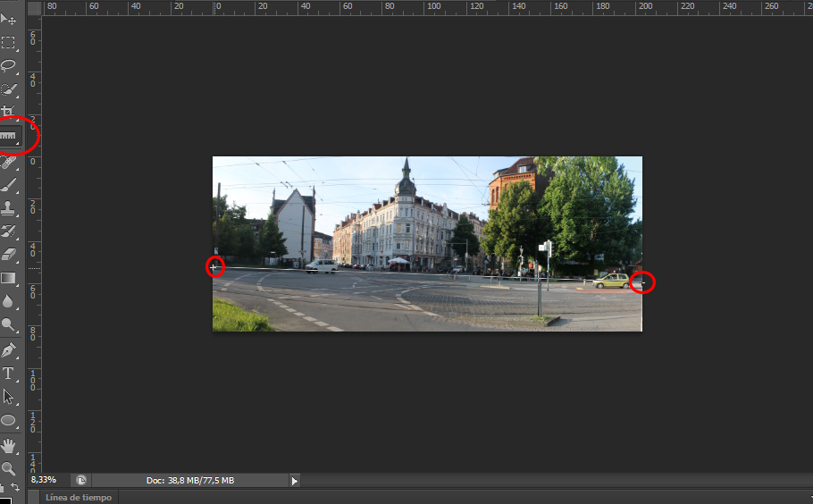This screenshot has width=813, height=504.
Task: Select the Pen tool
Action: coord(9,350)
